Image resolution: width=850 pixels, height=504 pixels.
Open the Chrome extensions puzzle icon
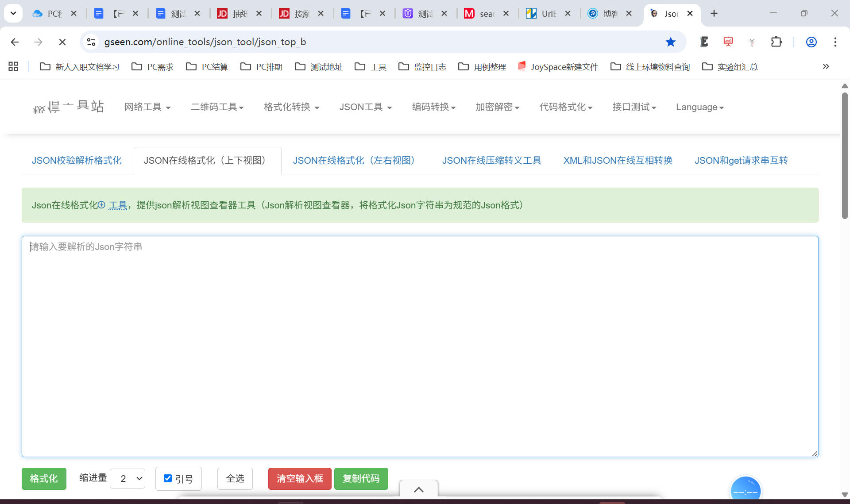coord(776,42)
